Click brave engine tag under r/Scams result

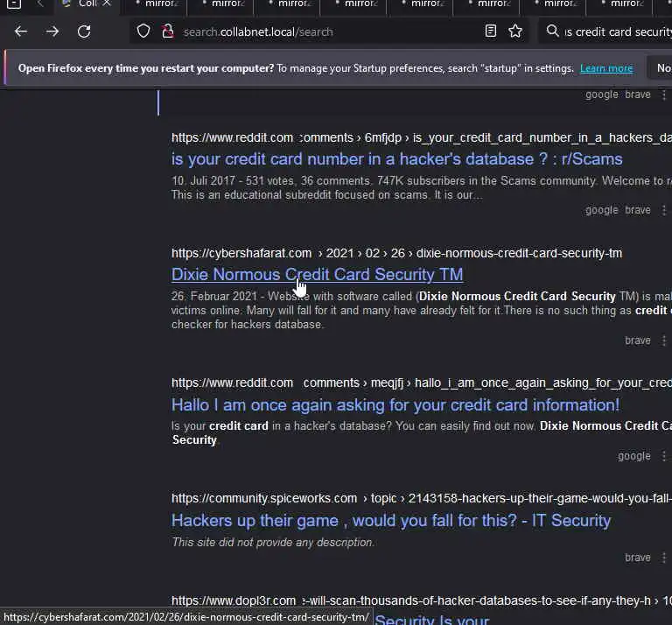click(x=638, y=210)
